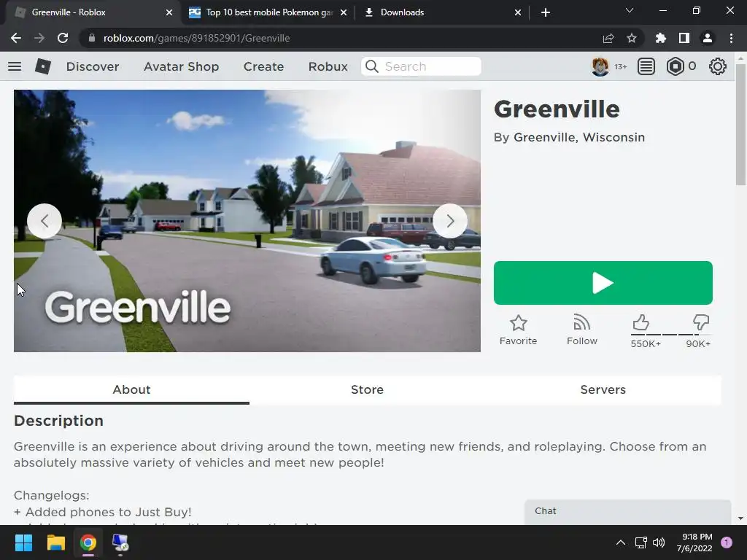Switch to the Store tab

point(368,389)
